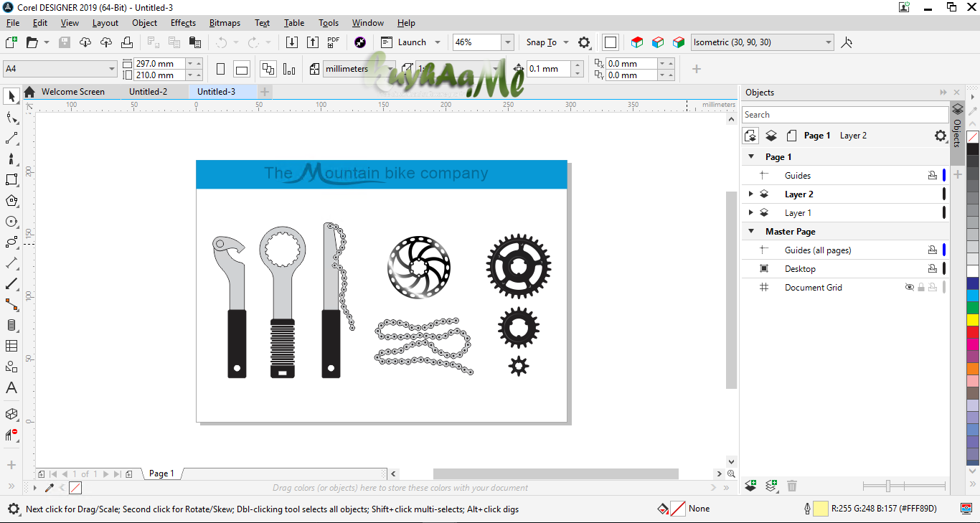Image resolution: width=980 pixels, height=523 pixels.
Task: Click the Objects panel search field
Action: [x=844, y=115]
